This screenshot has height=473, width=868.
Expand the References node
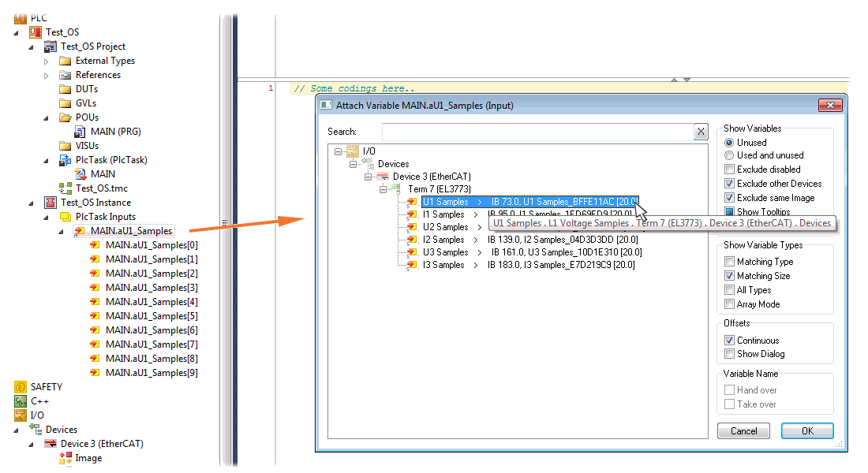pyautogui.click(x=47, y=76)
